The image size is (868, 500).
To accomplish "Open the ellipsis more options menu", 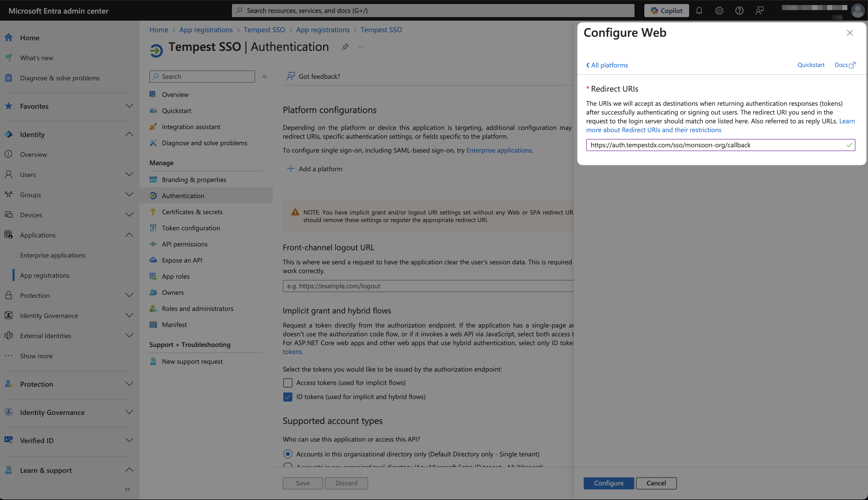I will coord(361,47).
